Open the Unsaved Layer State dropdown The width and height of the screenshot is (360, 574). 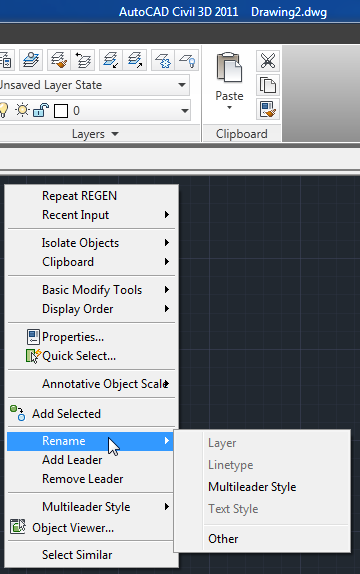(x=94, y=85)
